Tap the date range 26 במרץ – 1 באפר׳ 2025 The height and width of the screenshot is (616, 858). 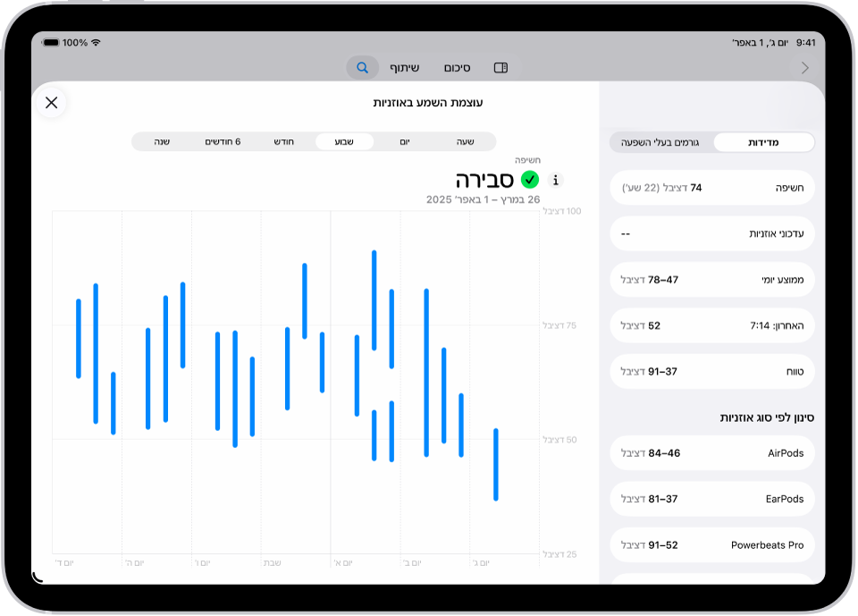click(x=484, y=200)
